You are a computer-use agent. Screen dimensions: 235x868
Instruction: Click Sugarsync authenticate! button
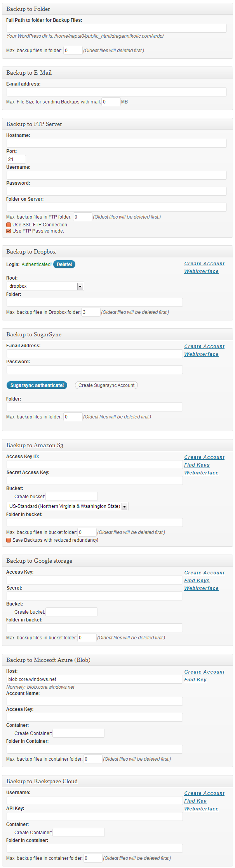(x=37, y=385)
